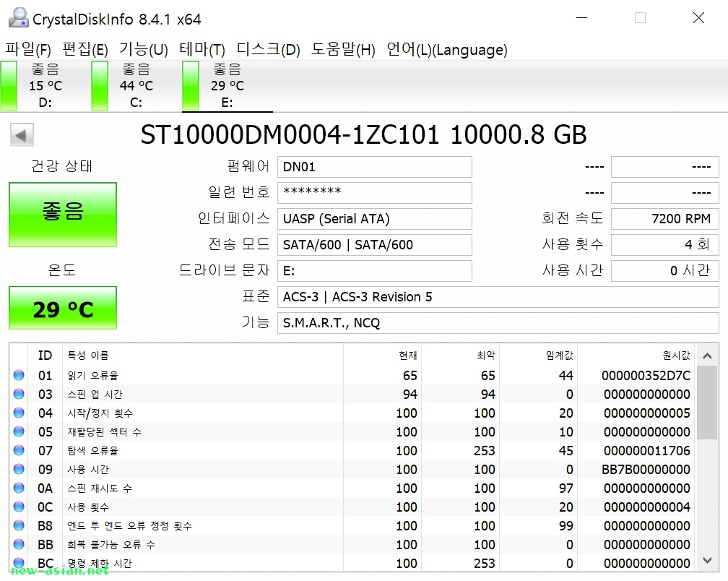Viewport: 728px width, 581px height.
Task: Click the 원시값 column header
Action: tap(637, 356)
